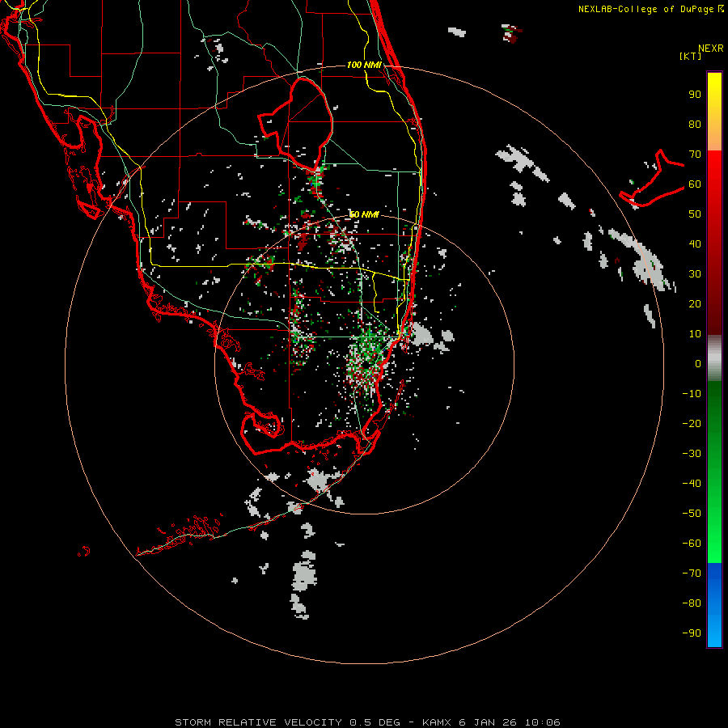Click the 6 JAN 26 date text
The width and height of the screenshot is (728, 728).
click(x=488, y=722)
